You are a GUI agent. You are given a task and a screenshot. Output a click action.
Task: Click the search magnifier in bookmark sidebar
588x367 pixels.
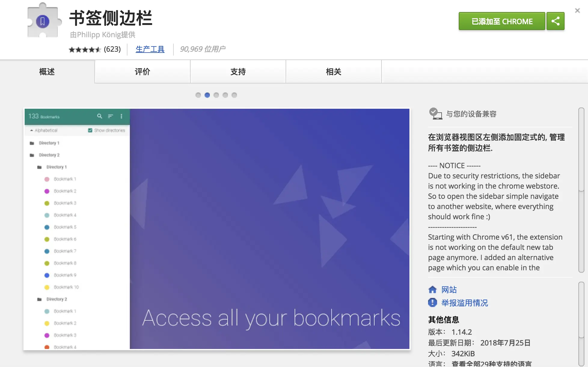100,116
